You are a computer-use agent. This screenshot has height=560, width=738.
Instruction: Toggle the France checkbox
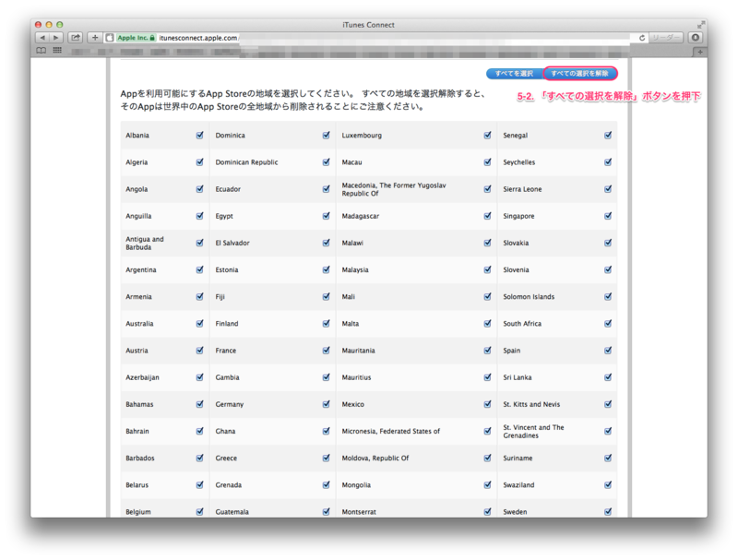coord(326,351)
